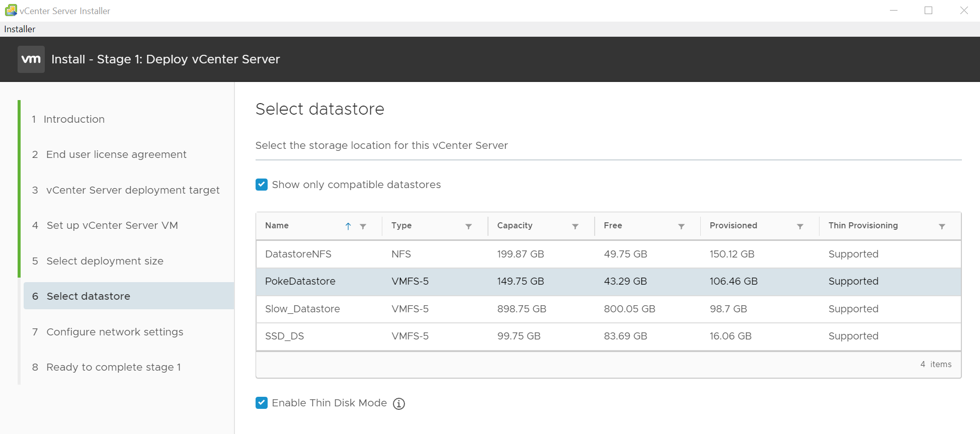
Task: Click the 800.05 GB free cell
Action: (629, 309)
